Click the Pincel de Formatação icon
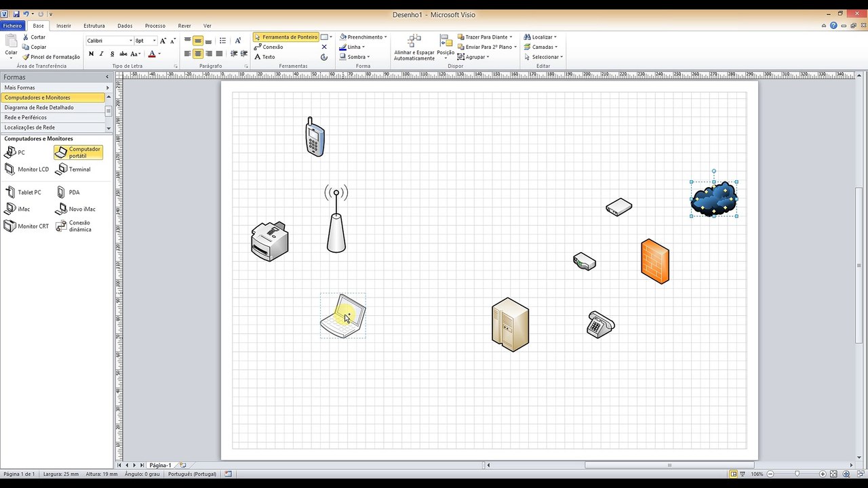This screenshot has width=868, height=488. point(26,57)
